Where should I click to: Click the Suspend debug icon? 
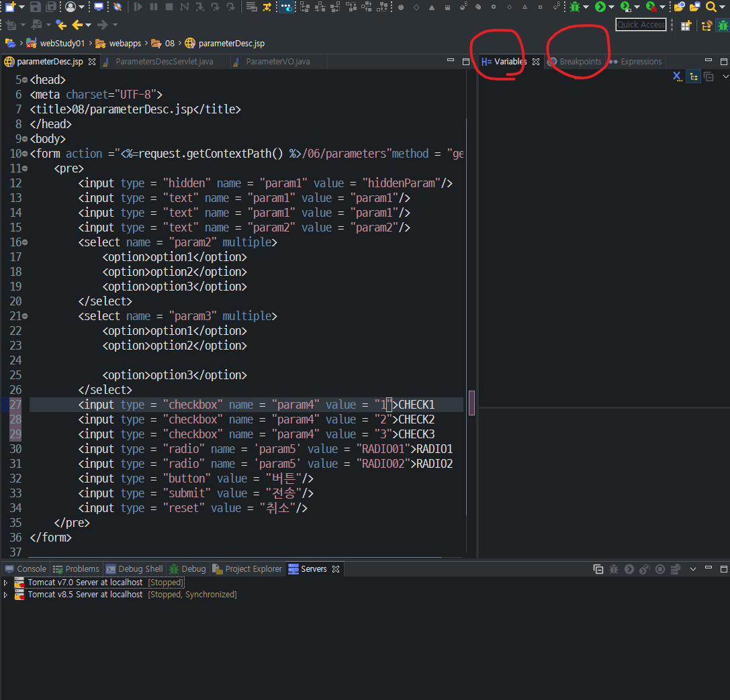(154, 7)
